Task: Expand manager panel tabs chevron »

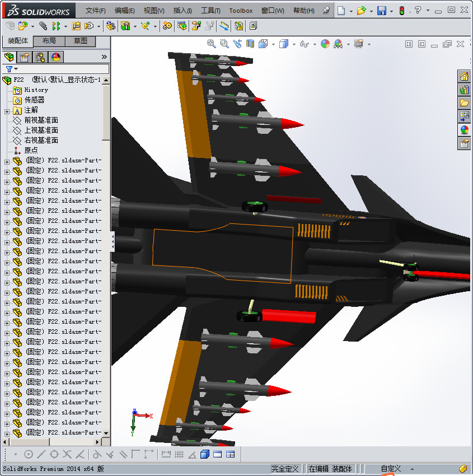Action: click(104, 57)
